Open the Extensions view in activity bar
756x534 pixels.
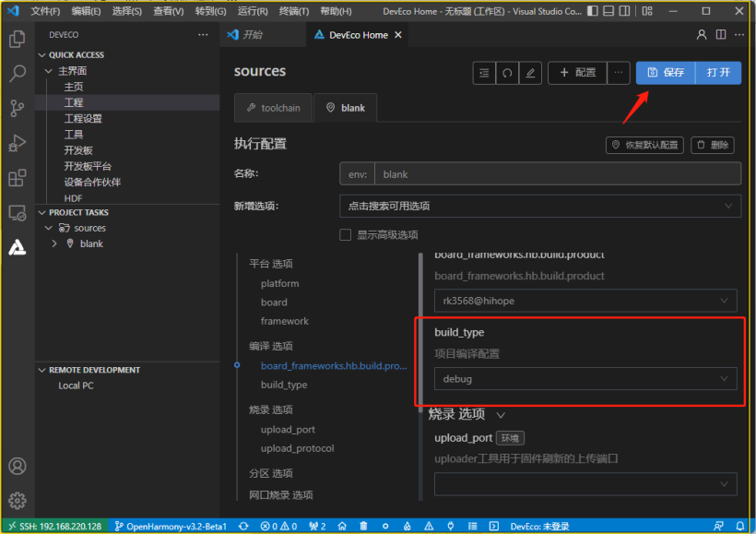[17, 178]
